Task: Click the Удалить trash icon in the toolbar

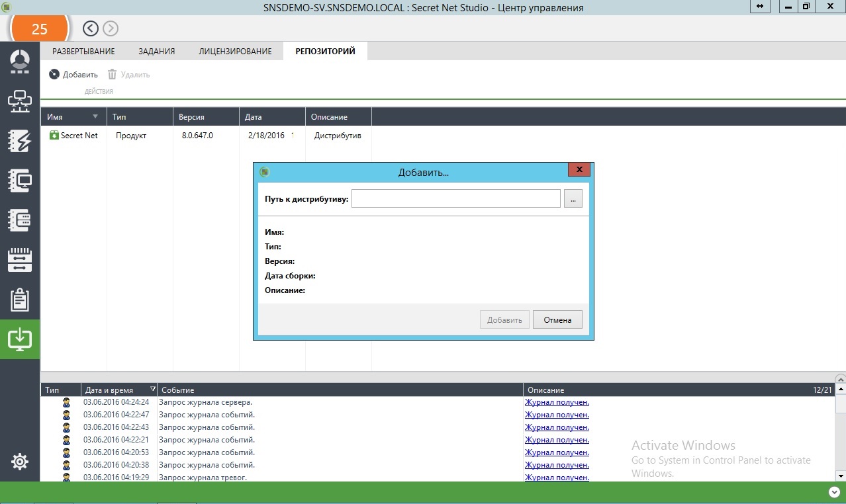Action: pyautogui.click(x=112, y=74)
